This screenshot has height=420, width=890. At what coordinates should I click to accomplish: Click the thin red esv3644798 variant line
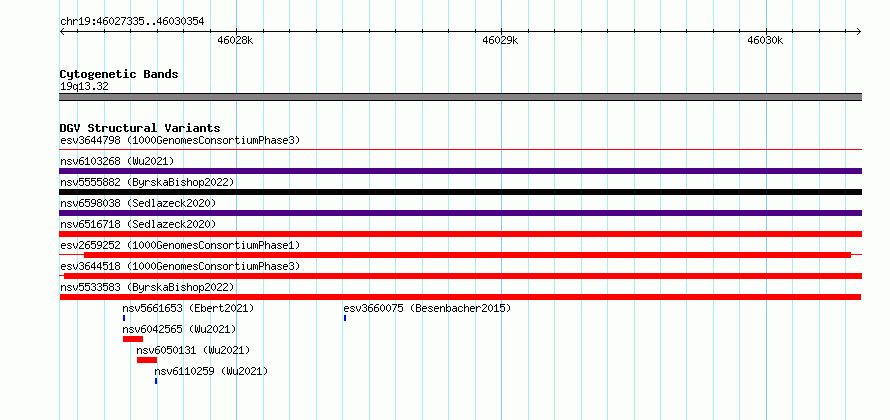coord(460,150)
